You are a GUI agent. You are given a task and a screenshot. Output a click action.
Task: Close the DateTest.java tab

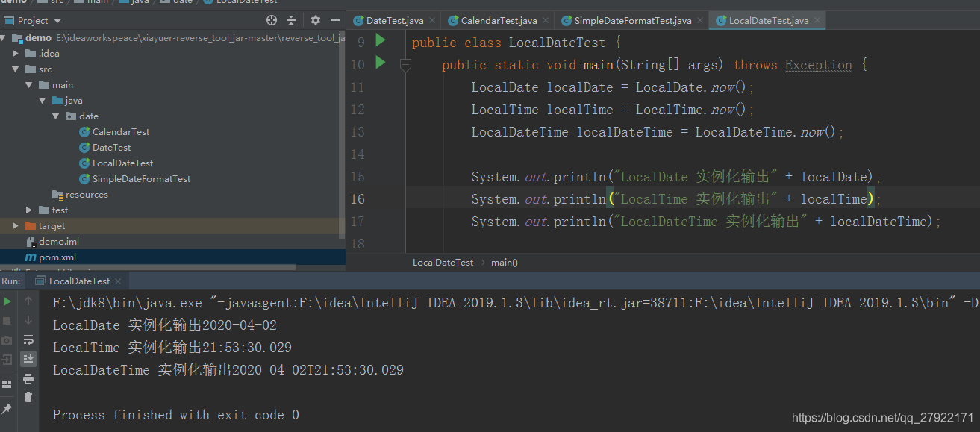coord(431,21)
